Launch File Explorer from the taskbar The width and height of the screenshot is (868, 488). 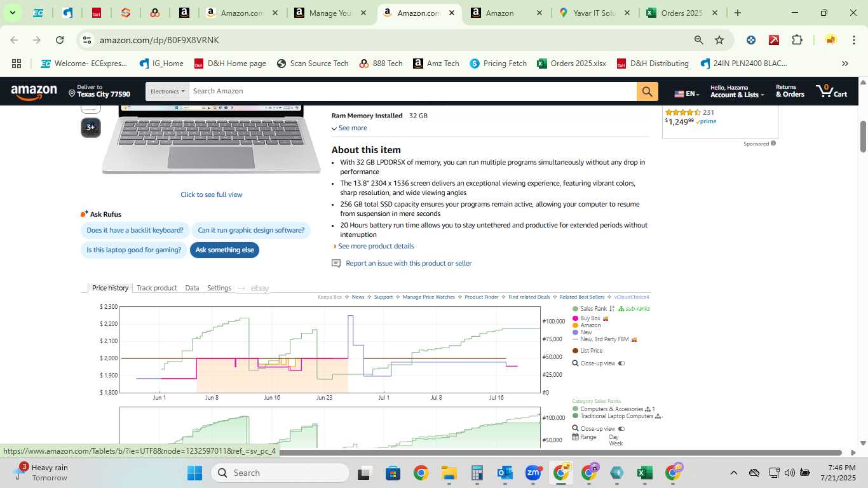pyautogui.click(x=449, y=473)
